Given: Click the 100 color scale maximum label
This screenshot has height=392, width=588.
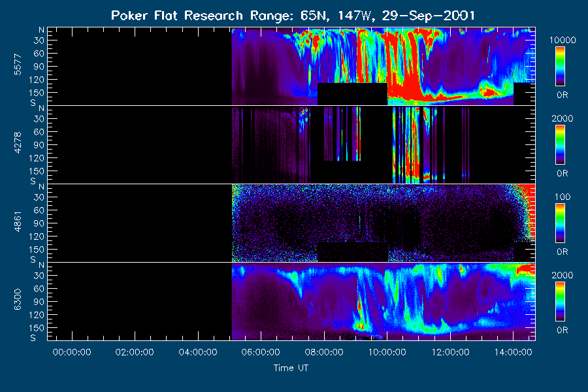Looking at the screenshot, I should tap(562, 197).
